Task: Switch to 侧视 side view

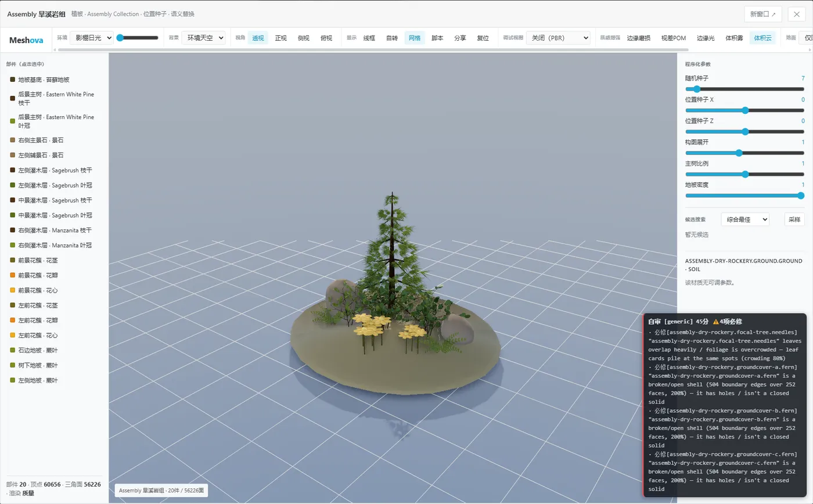Action: (x=304, y=38)
